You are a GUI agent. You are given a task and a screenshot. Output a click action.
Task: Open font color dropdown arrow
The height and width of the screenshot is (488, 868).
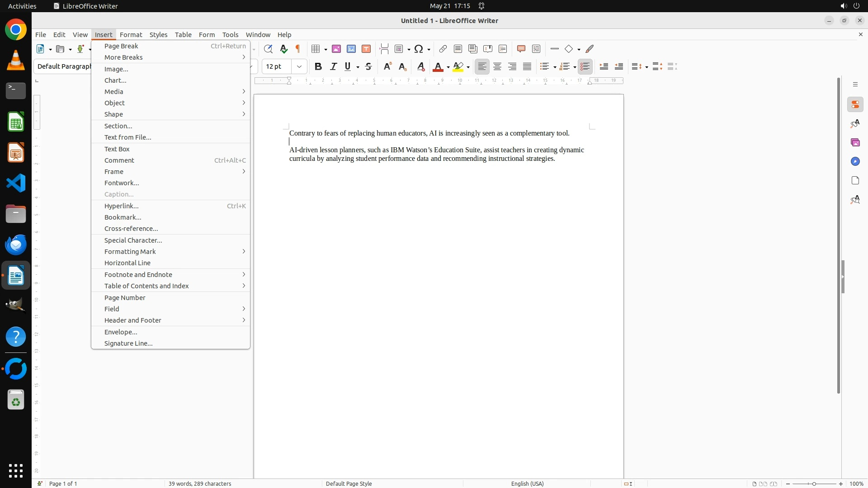[x=448, y=67]
